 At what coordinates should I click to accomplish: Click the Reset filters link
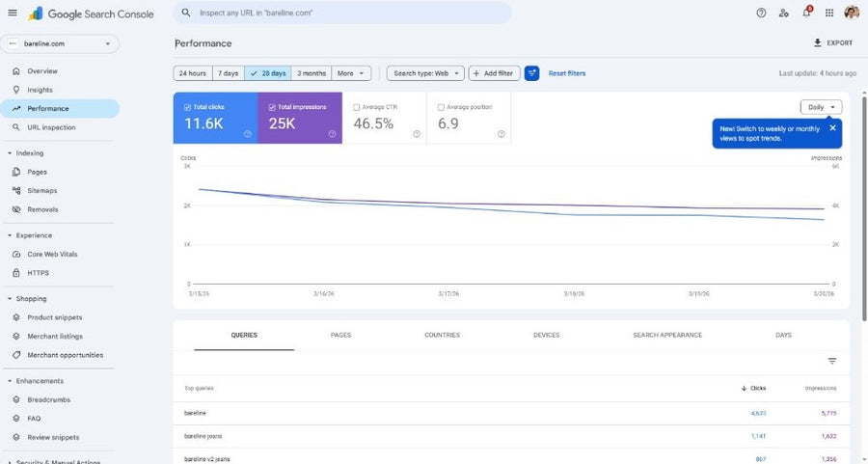pos(567,73)
